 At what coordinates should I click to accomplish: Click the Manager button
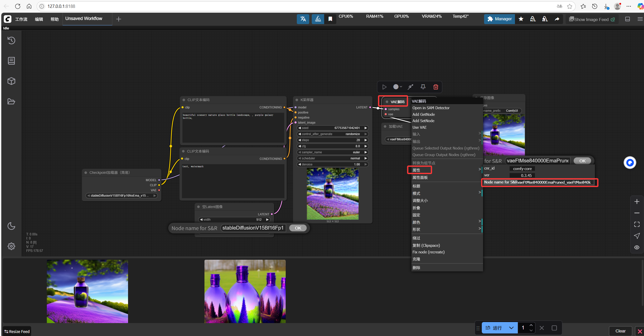tap(499, 19)
